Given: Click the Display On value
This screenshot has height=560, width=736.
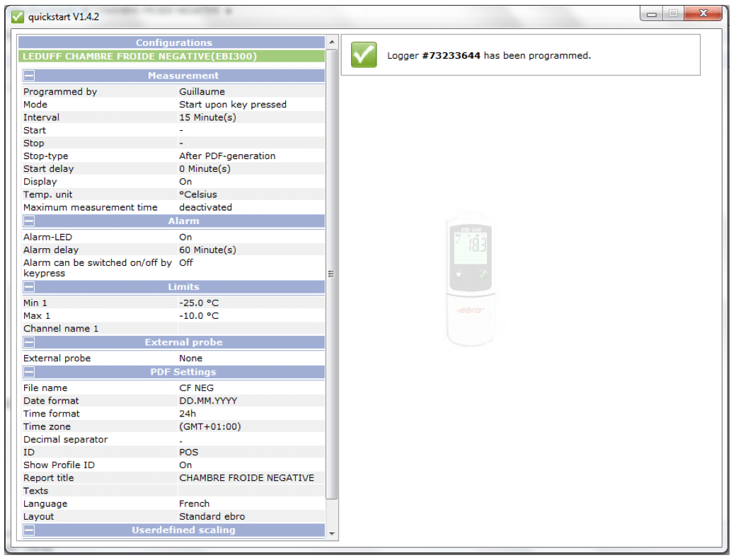Looking at the screenshot, I should pos(185,182).
